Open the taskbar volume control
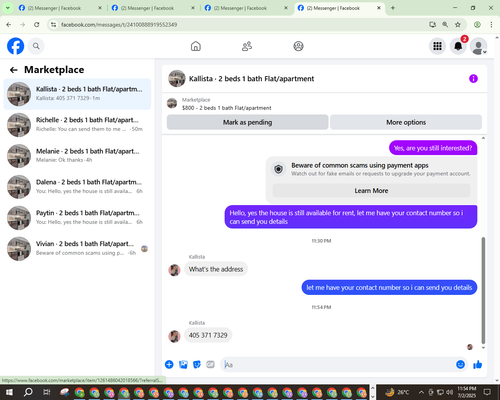The width and height of the screenshot is (500, 400). [450, 392]
